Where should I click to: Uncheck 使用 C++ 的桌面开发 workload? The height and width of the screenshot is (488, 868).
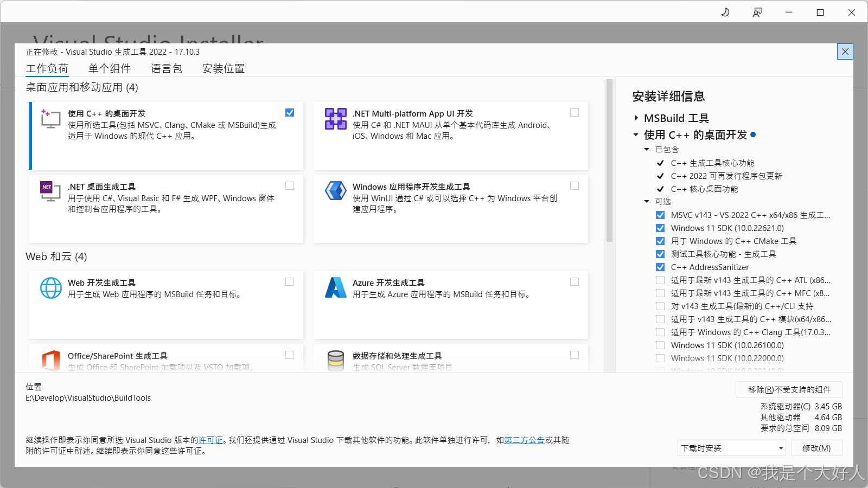[x=290, y=113]
